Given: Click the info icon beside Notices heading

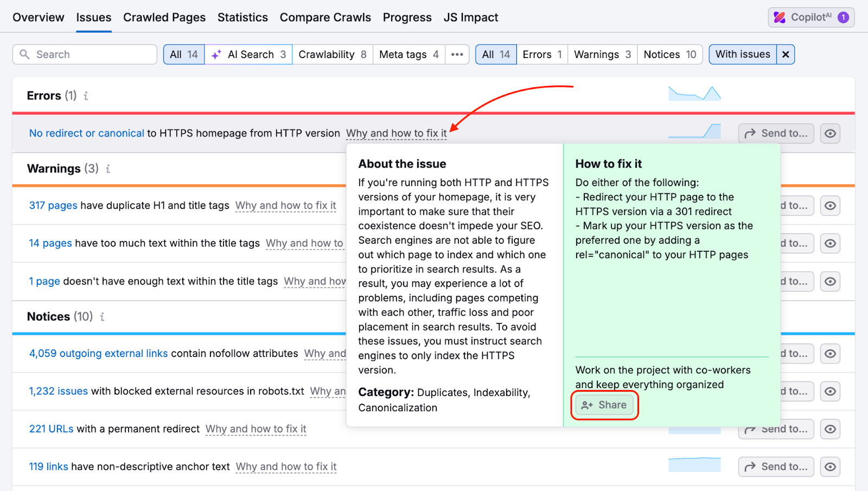Looking at the screenshot, I should pos(101,317).
